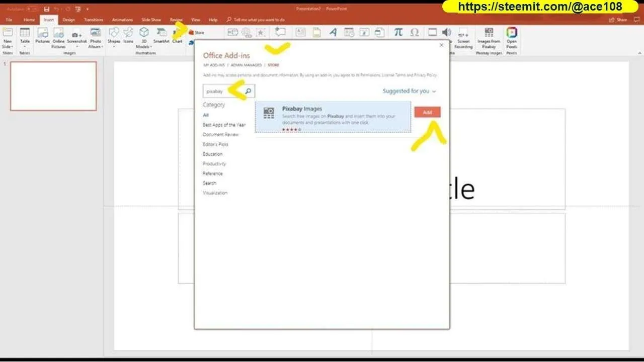This screenshot has height=362, width=644.
Task: Expand the Screenshot dropdown arrow
Action: (76, 47)
